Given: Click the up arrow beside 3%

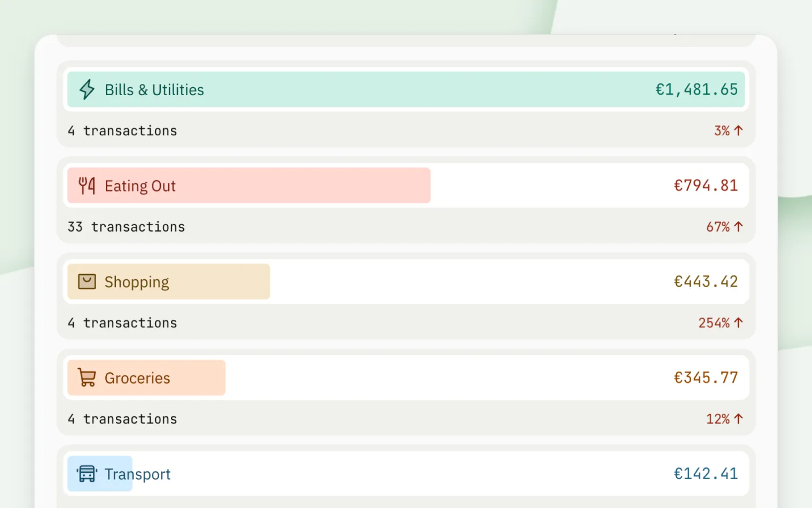Looking at the screenshot, I should coord(738,130).
